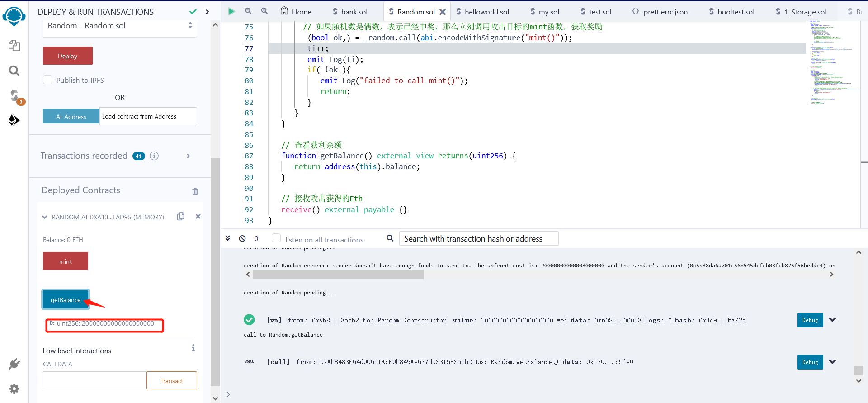Click the transaction hash search field

point(479,238)
